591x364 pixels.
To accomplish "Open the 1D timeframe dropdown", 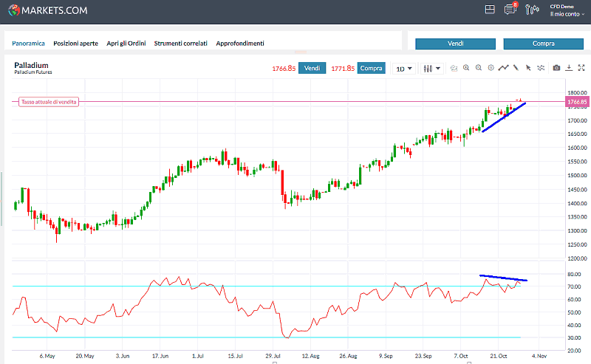I will (x=403, y=69).
